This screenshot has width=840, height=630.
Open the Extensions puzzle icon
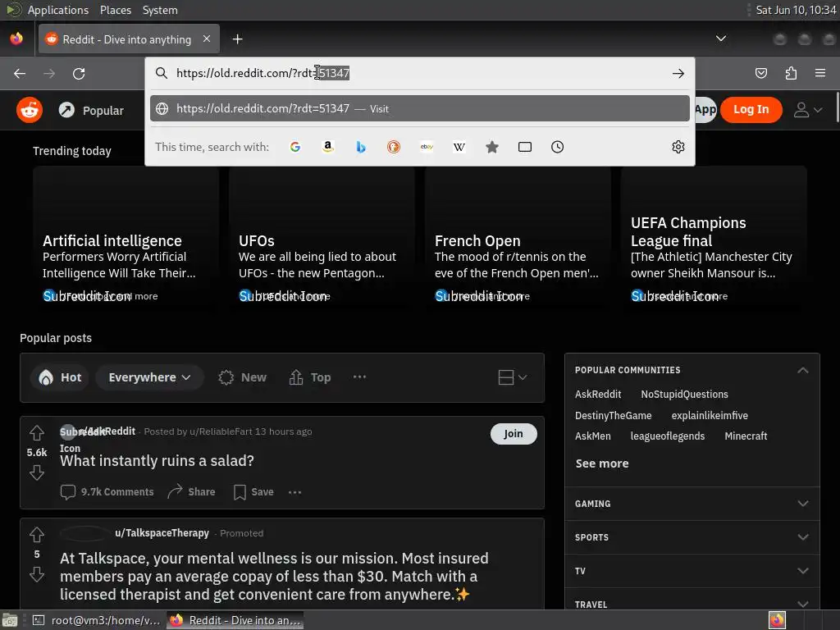point(791,73)
